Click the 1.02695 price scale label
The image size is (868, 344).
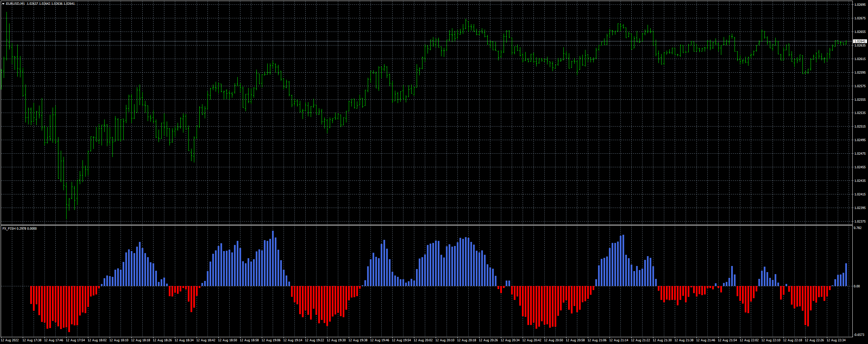[860, 5]
